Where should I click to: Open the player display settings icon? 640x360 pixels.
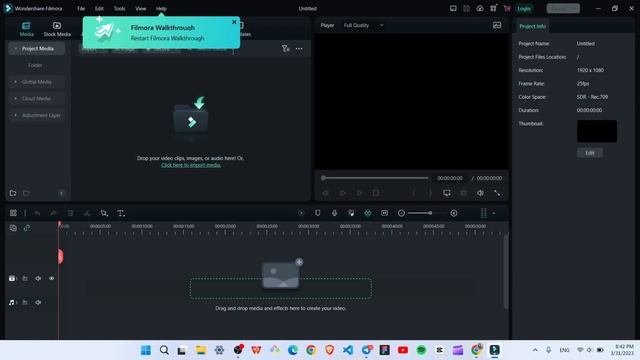coord(447,193)
